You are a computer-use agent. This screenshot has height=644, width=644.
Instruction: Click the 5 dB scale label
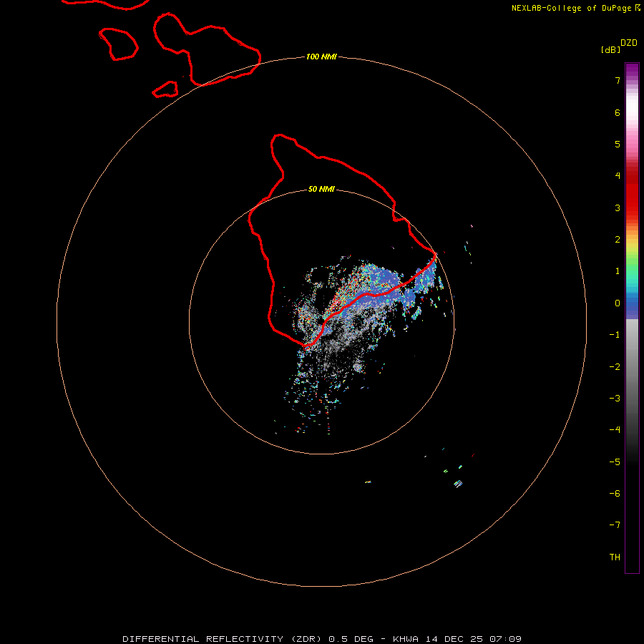point(618,144)
